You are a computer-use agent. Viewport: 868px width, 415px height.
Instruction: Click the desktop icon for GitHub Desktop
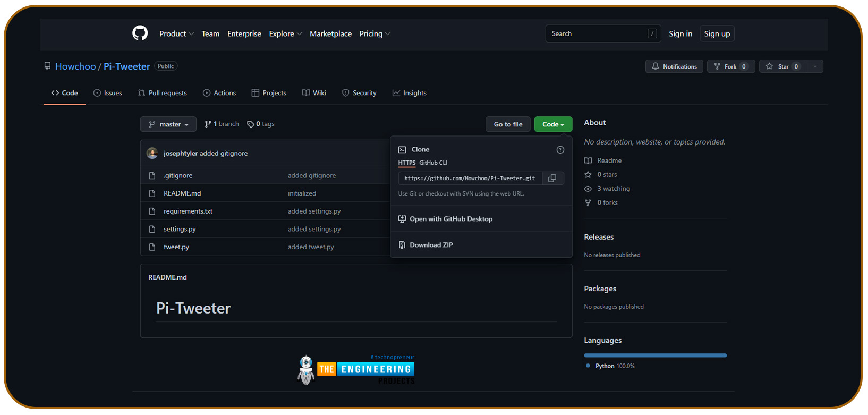tap(402, 219)
